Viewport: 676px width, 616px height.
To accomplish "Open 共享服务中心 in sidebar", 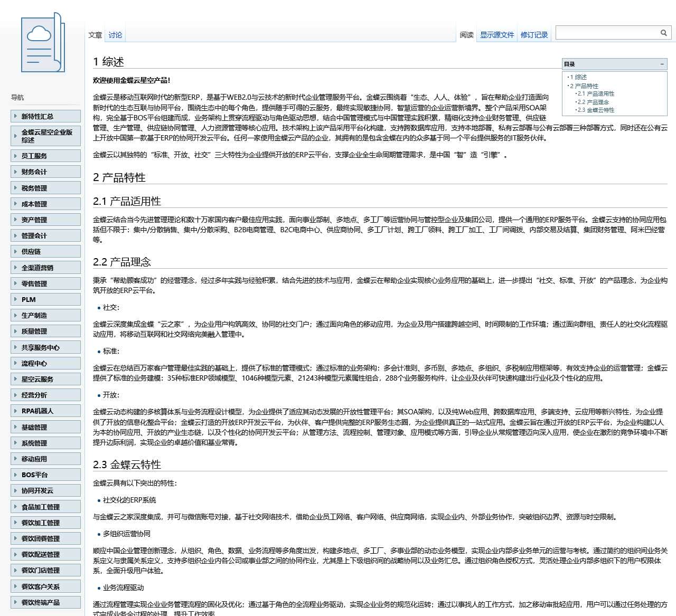I will (x=45, y=347).
